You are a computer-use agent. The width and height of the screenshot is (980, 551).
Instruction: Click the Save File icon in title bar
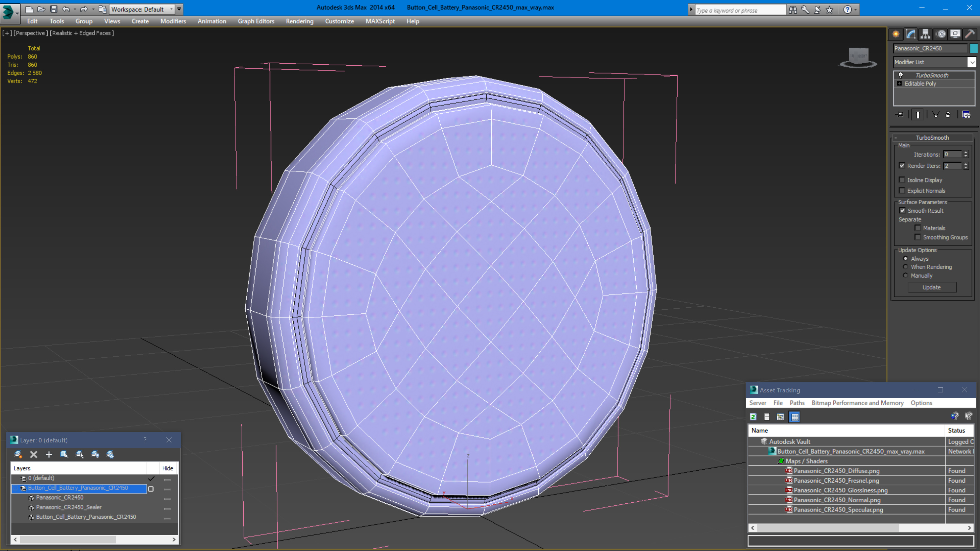tap(54, 9)
